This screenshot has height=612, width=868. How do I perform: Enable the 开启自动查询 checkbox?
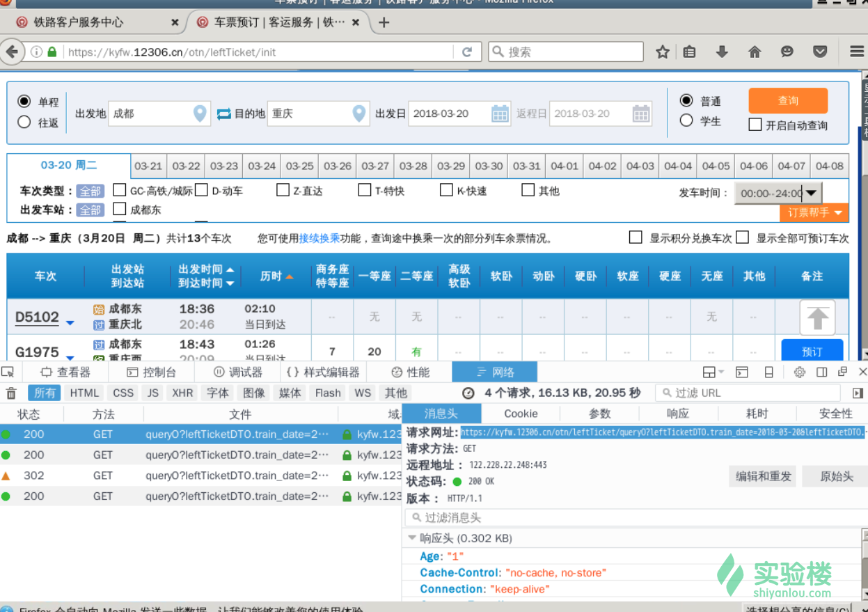pyautogui.click(x=755, y=125)
